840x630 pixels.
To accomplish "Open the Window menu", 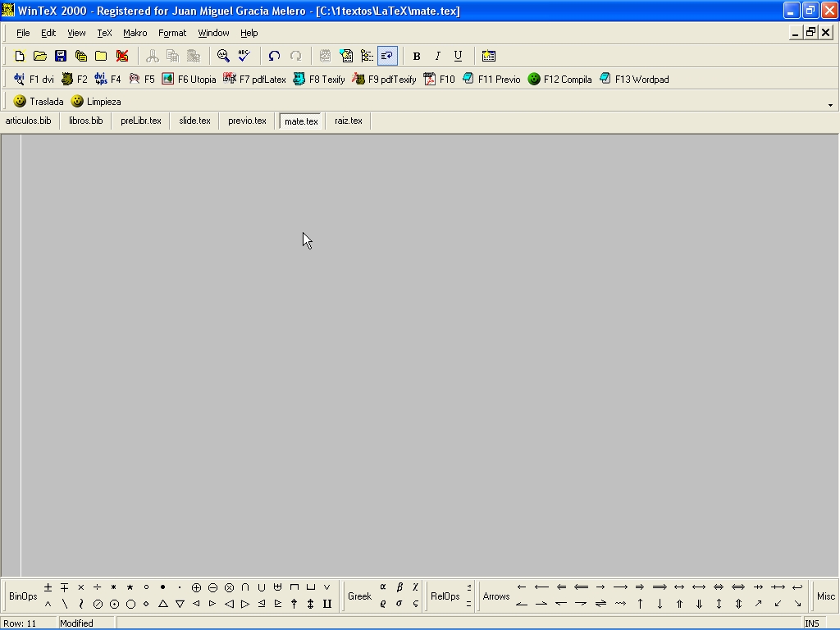I will (x=213, y=33).
